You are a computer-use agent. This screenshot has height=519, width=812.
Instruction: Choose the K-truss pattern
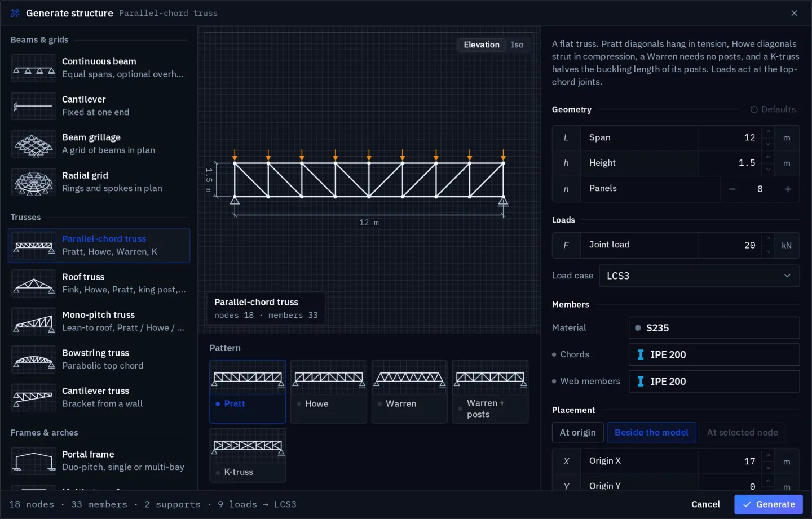(x=248, y=455)
